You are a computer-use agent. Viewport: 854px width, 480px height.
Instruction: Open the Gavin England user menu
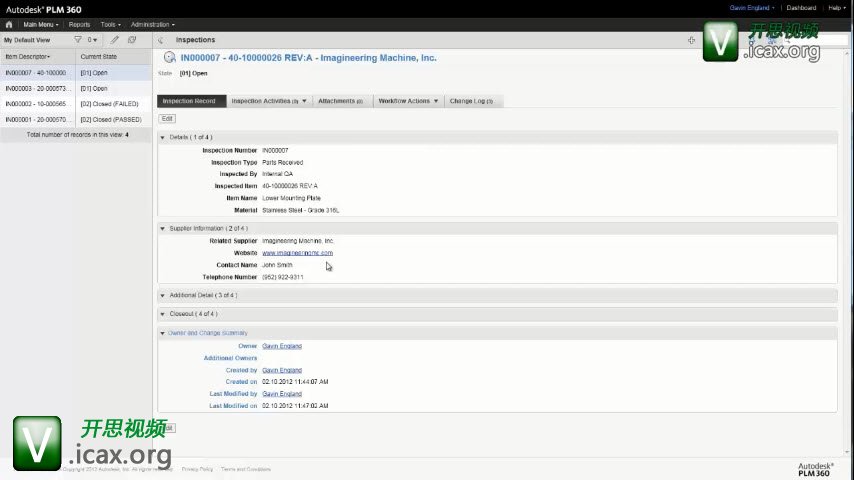(752, 8)
